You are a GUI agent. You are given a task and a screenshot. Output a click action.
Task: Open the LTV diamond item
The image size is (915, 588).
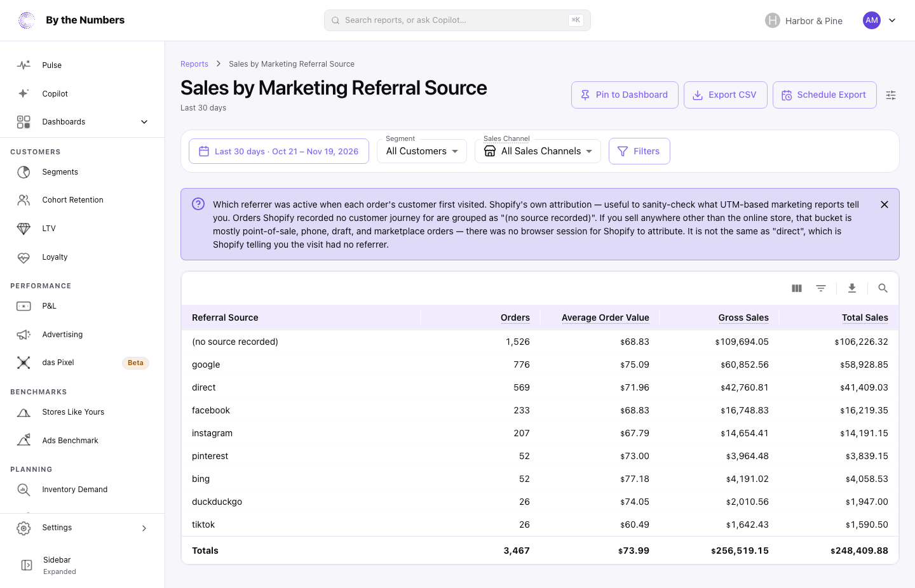pyautogui.click(x=83, y=229)
